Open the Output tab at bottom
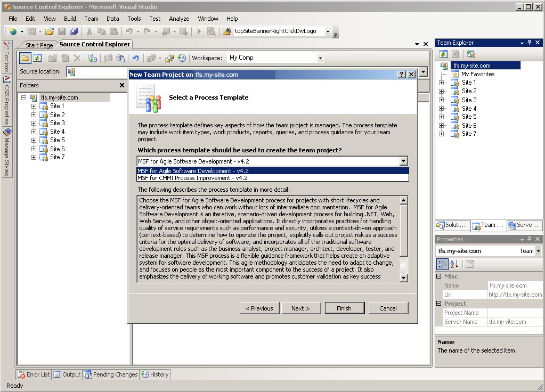 pos(67,374)
